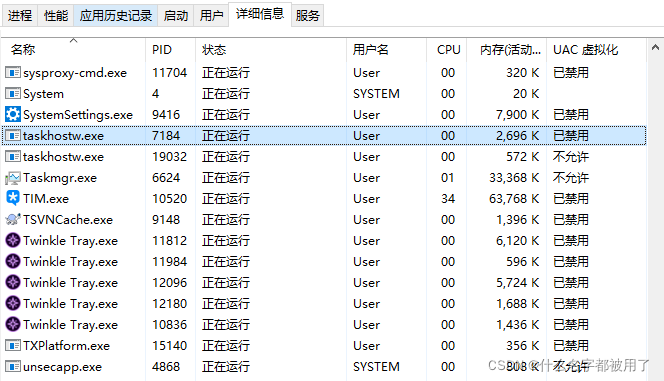664x381 pixels.
Task: Select the sysproxy-cmd.exe process name
Action: click(x=75, y=73)
